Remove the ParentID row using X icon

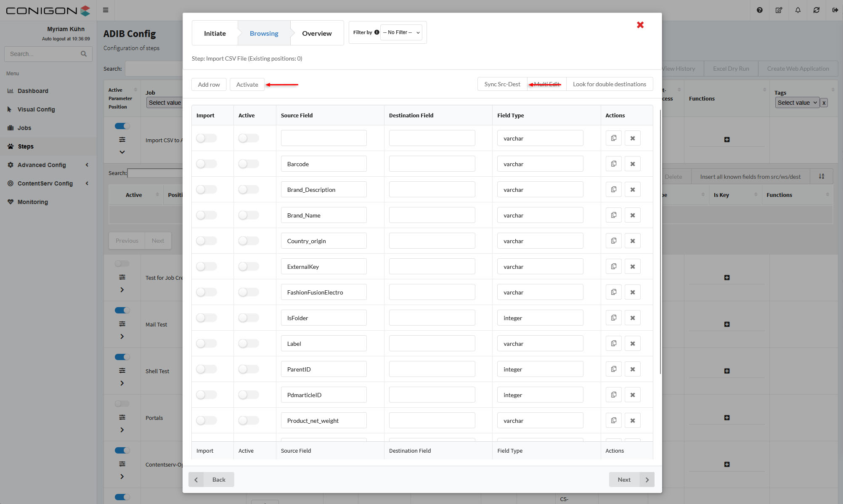click(x=632, y=369)
